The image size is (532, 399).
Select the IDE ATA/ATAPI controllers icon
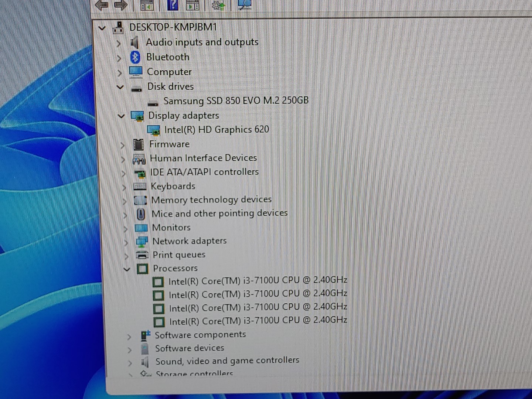pyautogui.click(x=140, y=173)
